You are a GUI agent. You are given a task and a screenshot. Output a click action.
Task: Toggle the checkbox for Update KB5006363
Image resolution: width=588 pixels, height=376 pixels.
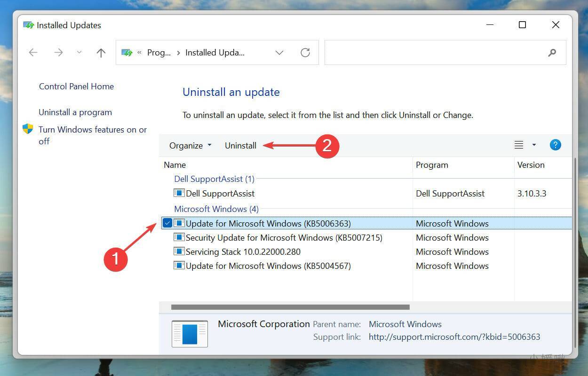[167, 223]
